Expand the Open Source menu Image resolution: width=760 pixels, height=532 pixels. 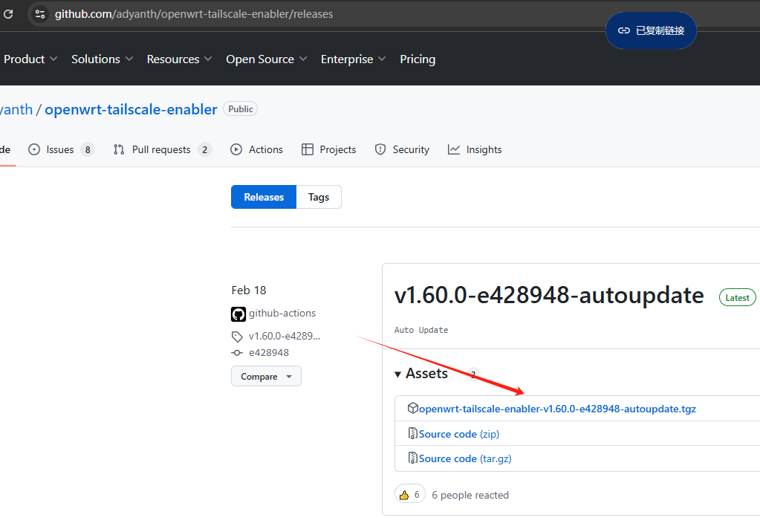pyautogui.click(x=266, y=59)
